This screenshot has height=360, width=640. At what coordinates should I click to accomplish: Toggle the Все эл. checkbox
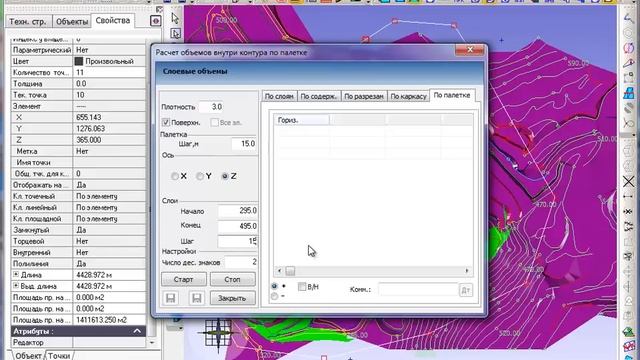tap(214, 122)
